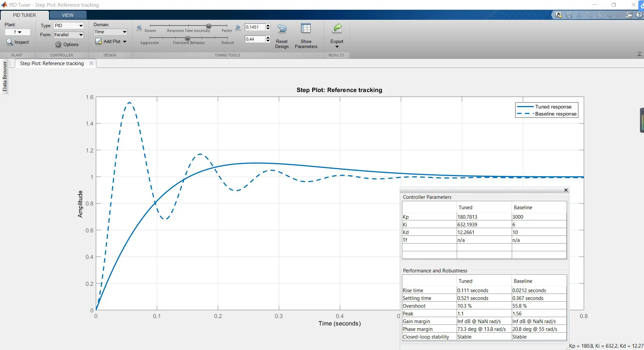Open controller Options gear
The image size is (644, 350).
coord(58,45)
